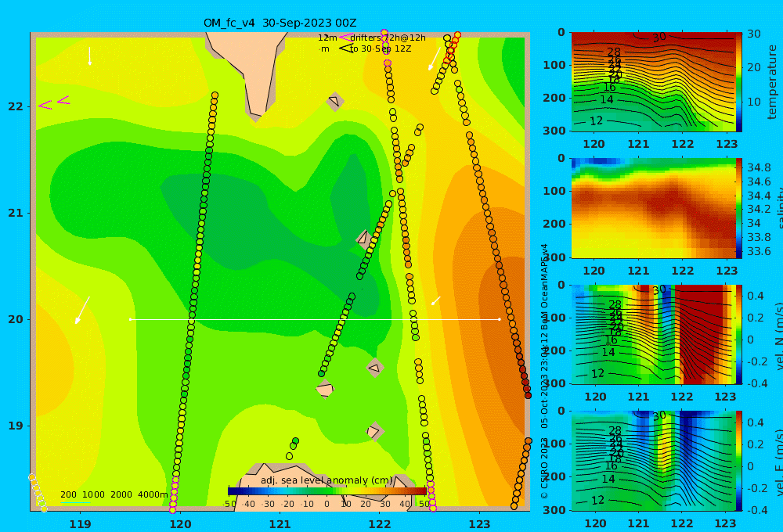Screen dimensions: 783x532
Task: Click latitude tick label 21 on main map
Action: [x=16, y=213]
